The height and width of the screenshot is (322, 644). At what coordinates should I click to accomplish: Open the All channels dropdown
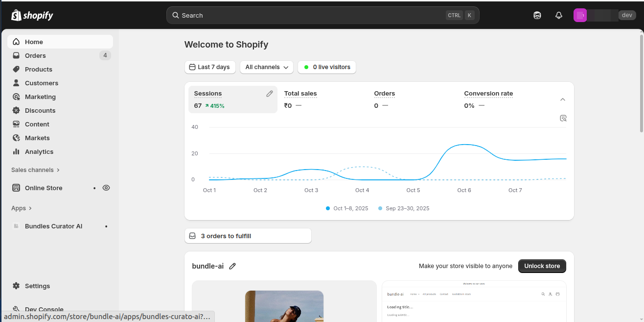pos(266,67)
